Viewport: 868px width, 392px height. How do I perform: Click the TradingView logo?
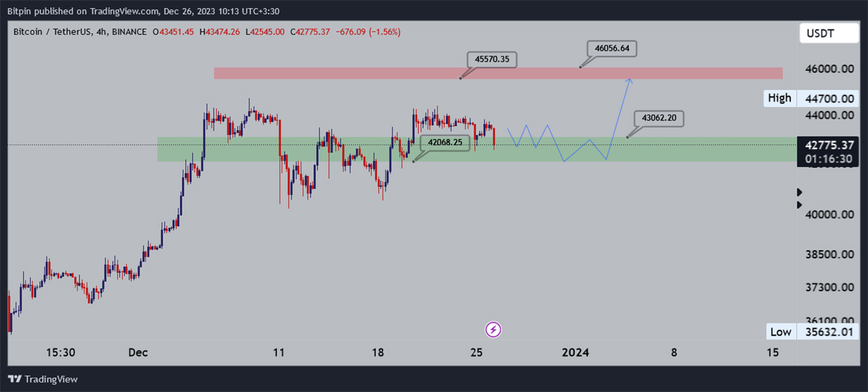click(43, 379)
